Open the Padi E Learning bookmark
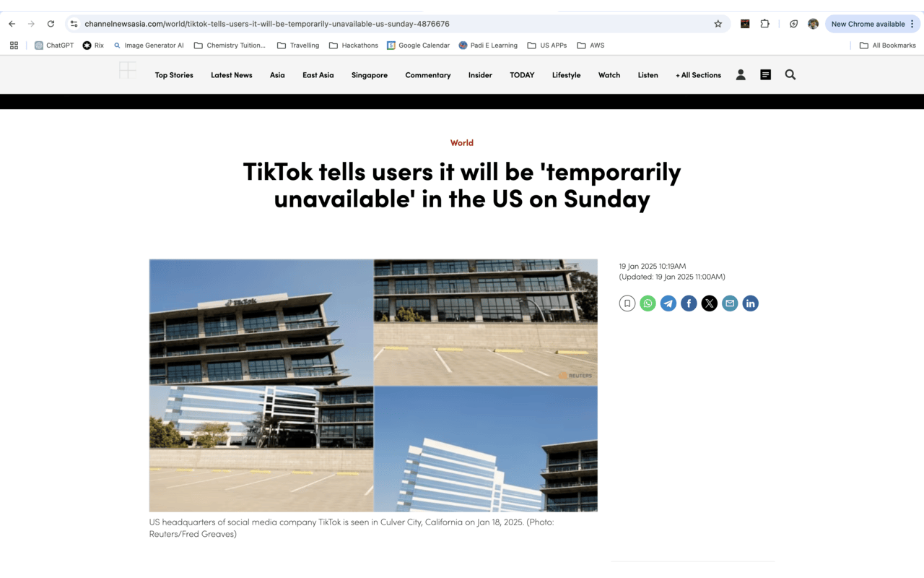This screenshot has width=924, height=578. [488, 45]
